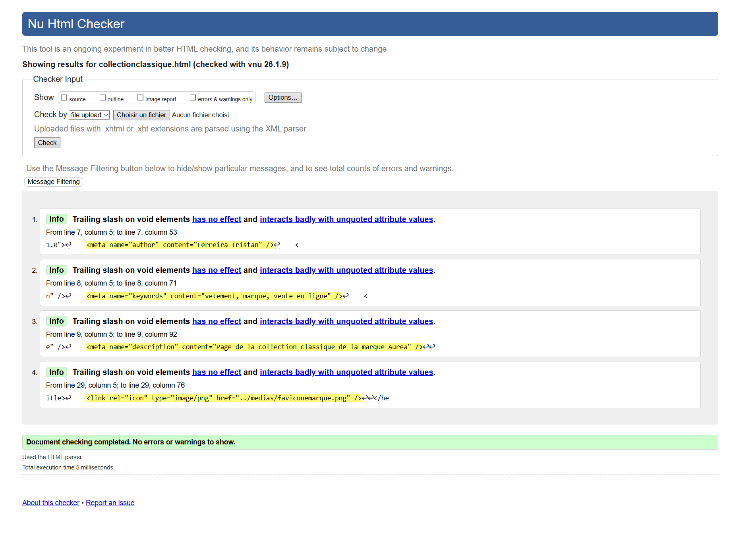
Task: Click 'has no effect' link in message 4
Action: tap(217, 373)
